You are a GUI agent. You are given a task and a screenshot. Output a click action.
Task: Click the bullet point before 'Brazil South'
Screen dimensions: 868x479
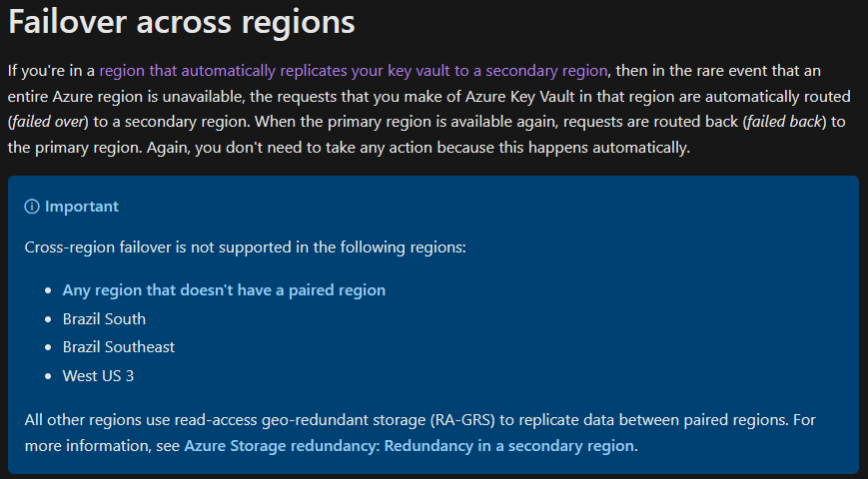49,319
